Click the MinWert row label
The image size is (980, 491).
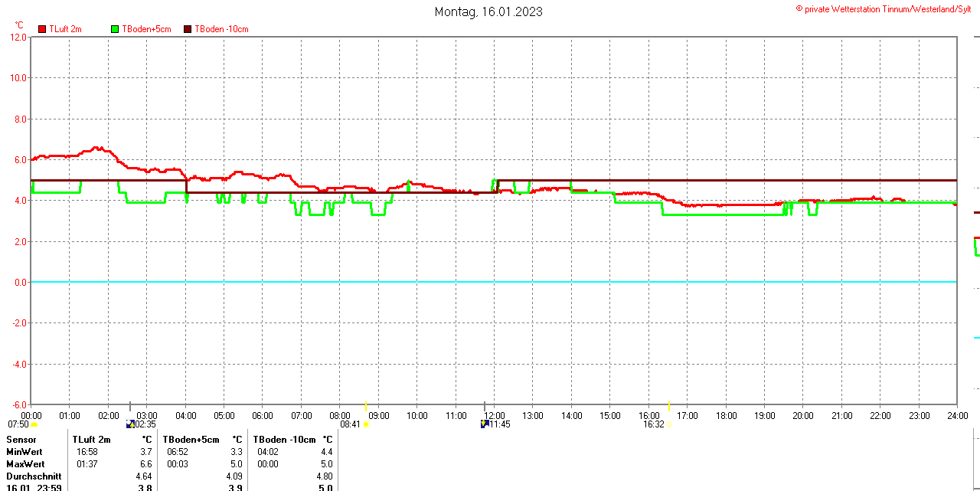pyautogui.click(x=24, y=452)
